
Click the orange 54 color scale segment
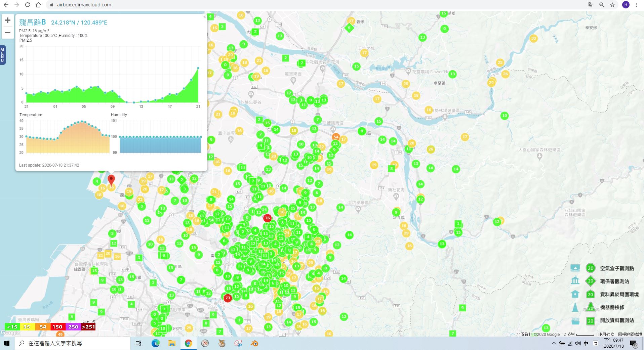pyautogui.click(x=43, y=327)
